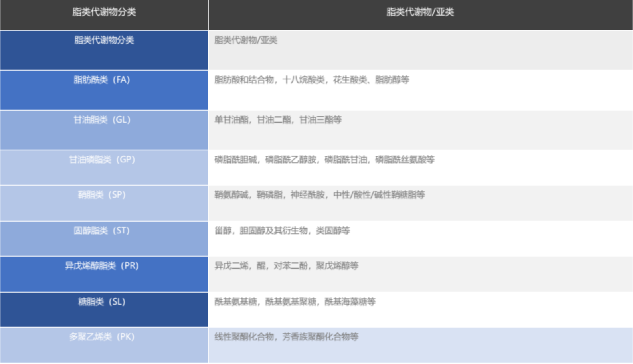Click the dark header cell 脂类代谢物/亚类
This screenshot has height=364, width=633.
420,12
